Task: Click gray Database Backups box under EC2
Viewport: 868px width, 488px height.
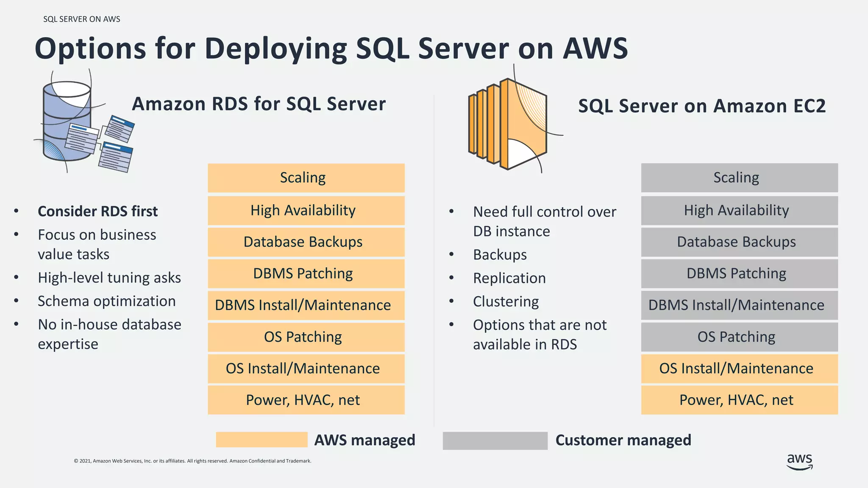Action: [x=739, y=242]
